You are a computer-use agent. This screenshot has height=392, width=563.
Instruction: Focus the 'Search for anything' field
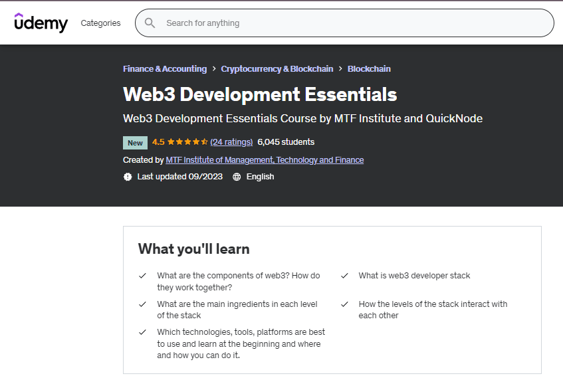coord(352,23)
